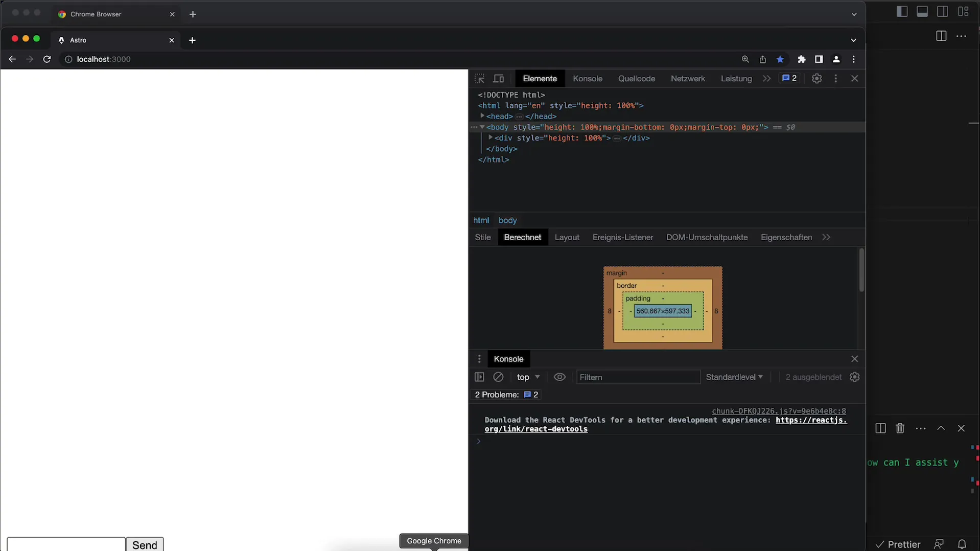Switch to the Konsole tab in DevTools
This screenshot has width=980, height=551.
point(588,79)
